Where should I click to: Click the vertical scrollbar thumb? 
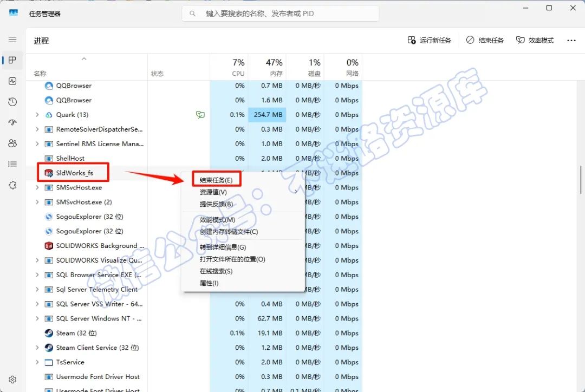click(581, 179)
